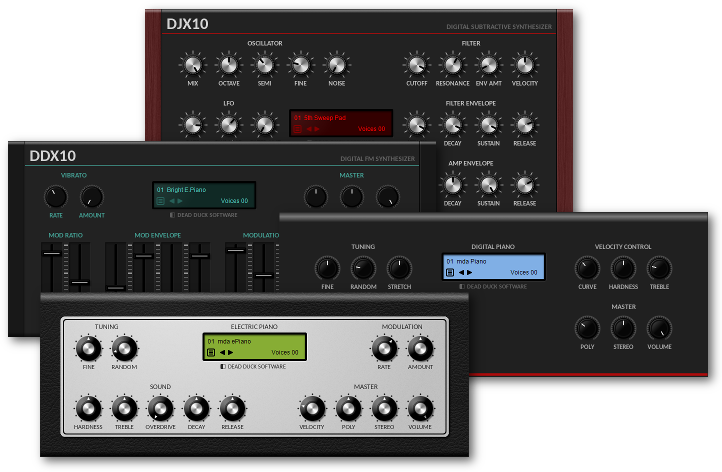Click the DJX10 oscillator MIX knob
722x472 pixels.
pos(193,65)
